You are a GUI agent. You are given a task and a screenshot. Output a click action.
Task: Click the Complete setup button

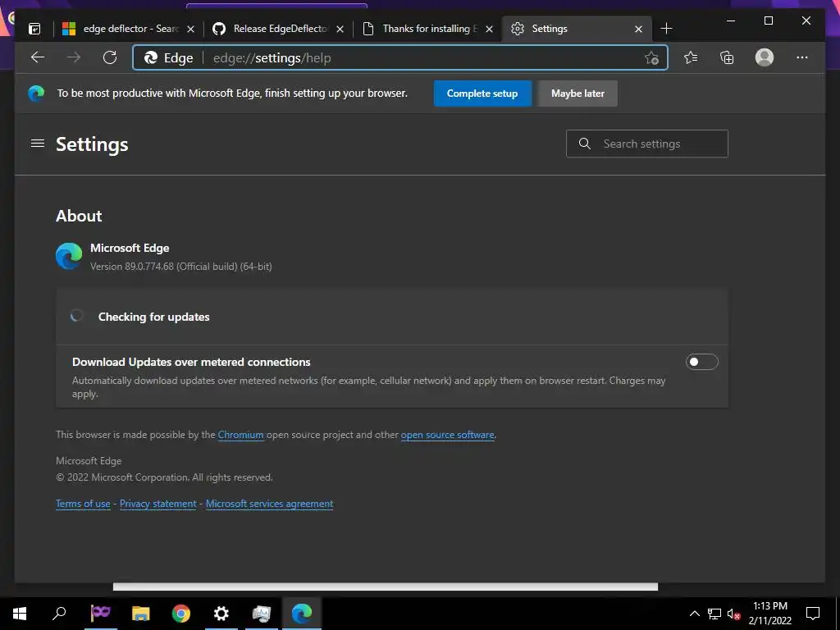click(x=482, y=94)
